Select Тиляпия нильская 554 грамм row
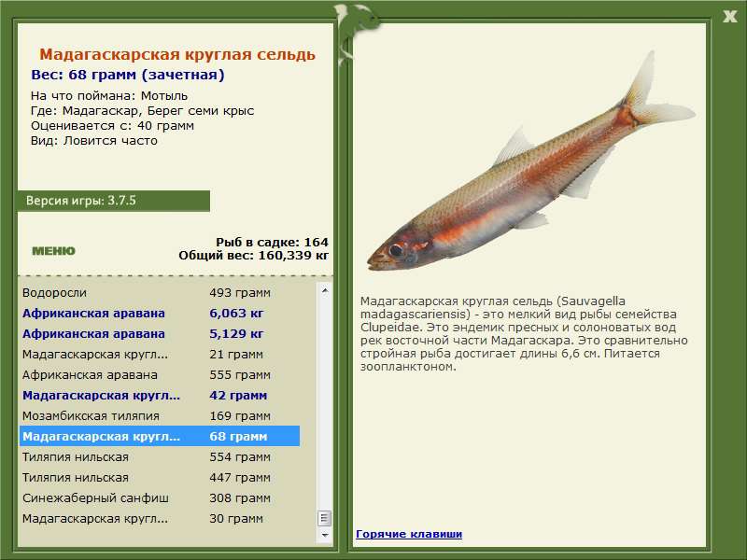The image size is (747, 560). 160,456
